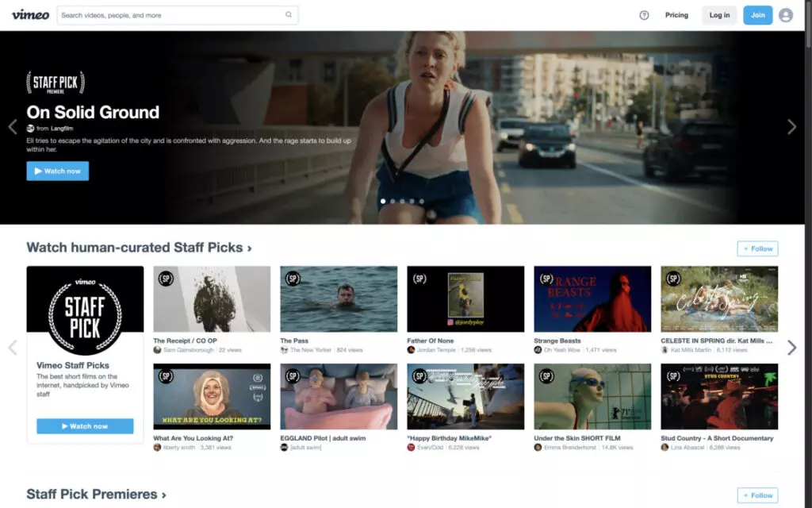Select the first carousel dot
The height and width of the screenshot is (508, 812).
tap(383, 201)
